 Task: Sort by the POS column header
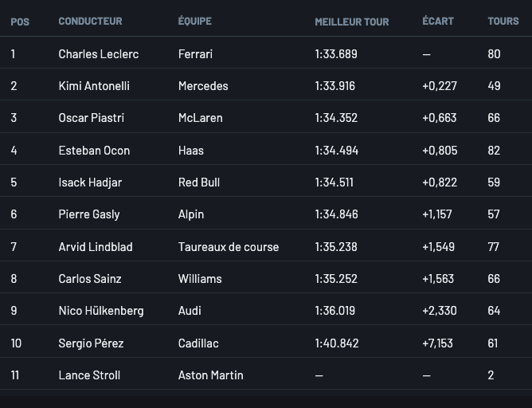20,22
